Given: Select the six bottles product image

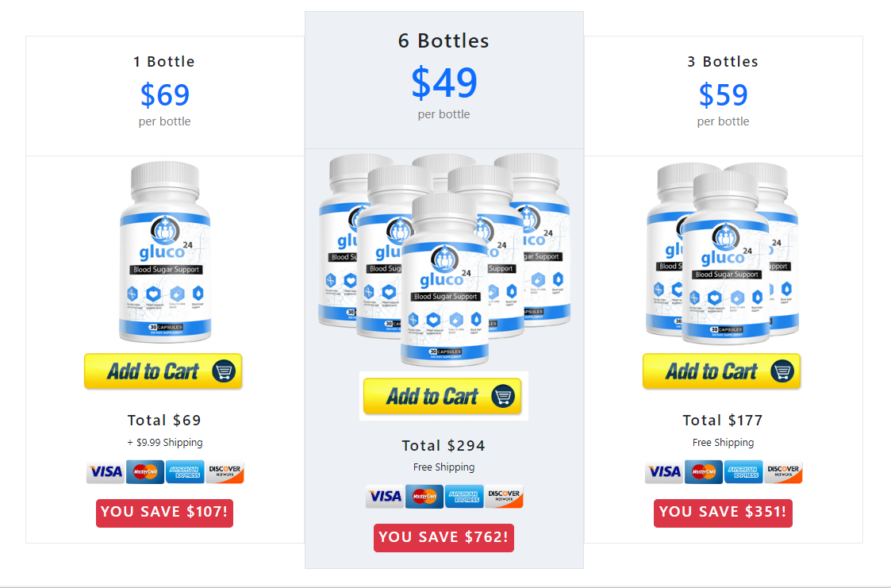Looking at the screenshot, I should pos(444,259).
